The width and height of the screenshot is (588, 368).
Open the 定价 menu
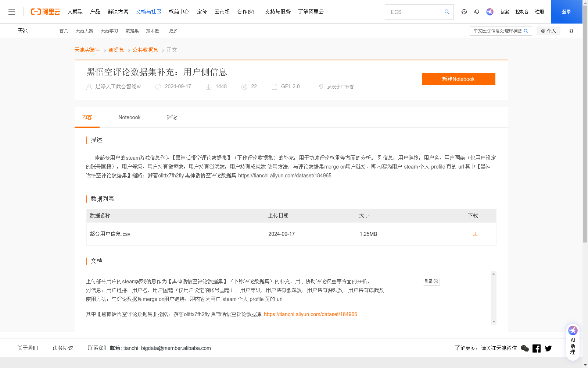point(202,12)
